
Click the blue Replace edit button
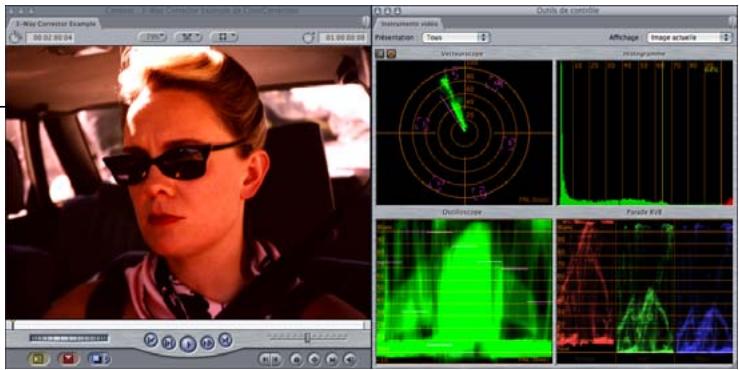[97, 359]
